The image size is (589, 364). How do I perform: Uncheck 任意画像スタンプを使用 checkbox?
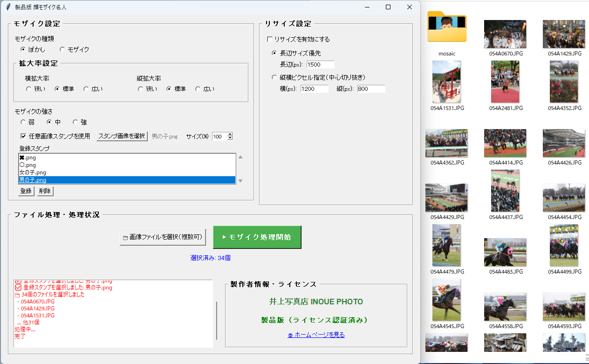[x=23, y=136]
